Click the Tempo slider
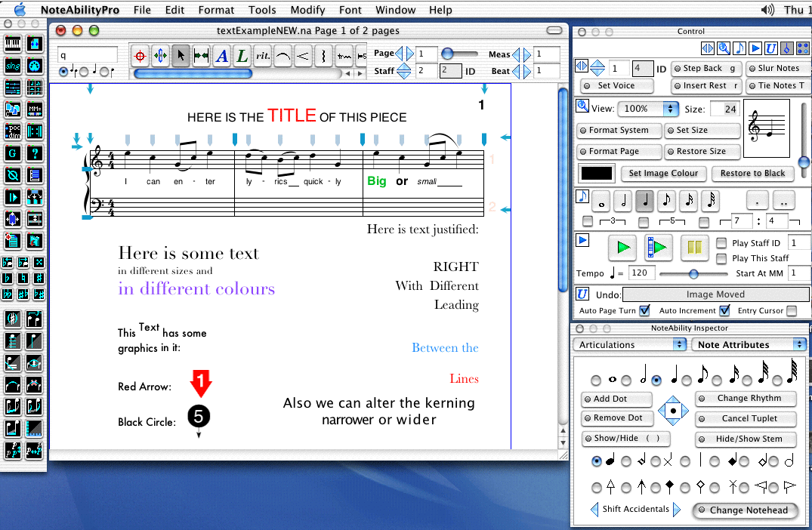Screen dimensions: 812x530 693,273
